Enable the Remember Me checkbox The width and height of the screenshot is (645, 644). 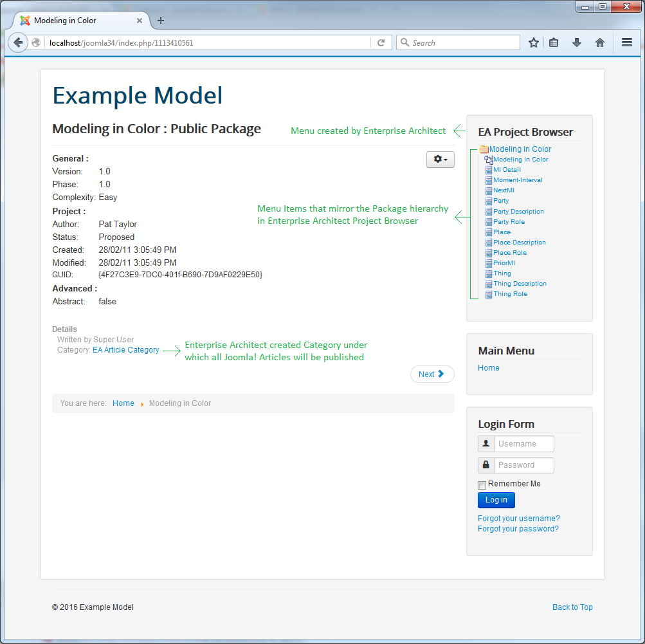481,484
